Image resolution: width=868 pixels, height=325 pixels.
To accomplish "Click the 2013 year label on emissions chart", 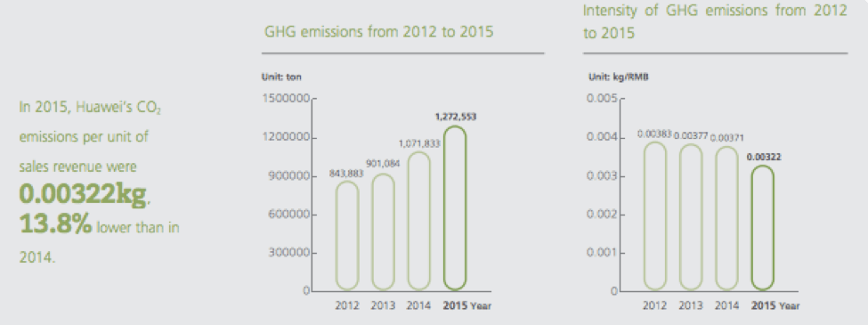I will pos(383,305).
